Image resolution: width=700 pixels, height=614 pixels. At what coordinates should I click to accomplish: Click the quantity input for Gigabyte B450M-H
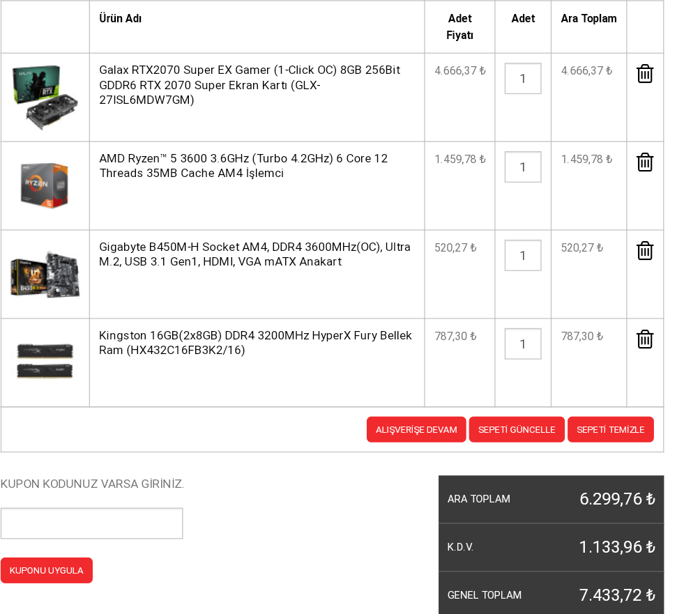click(523, 255)
